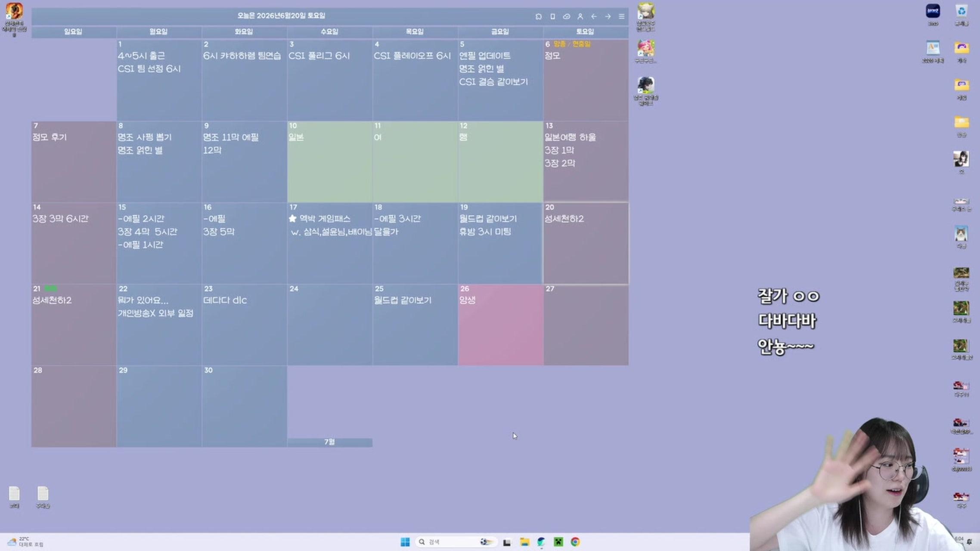
Task: Open the blonde character game shortcut on desktop
Action: 646,16
